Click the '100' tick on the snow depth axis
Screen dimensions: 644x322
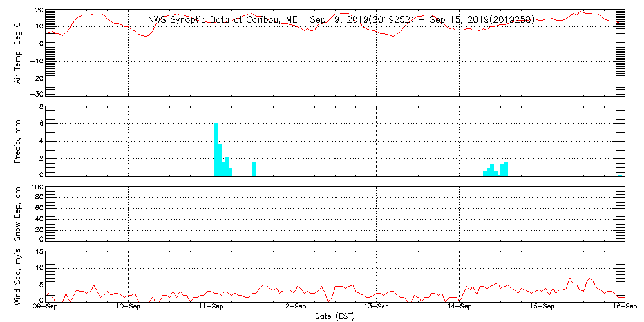tap(37, 188)
